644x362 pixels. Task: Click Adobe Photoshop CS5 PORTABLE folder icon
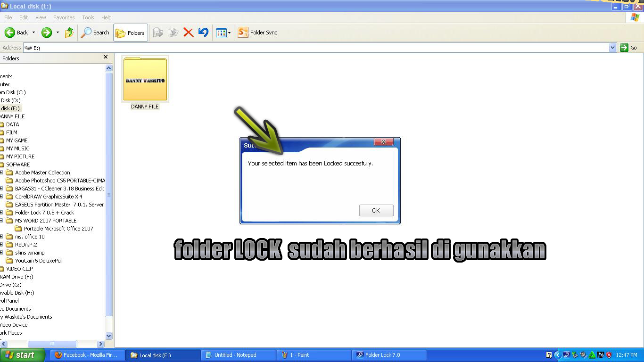coord(9,181)
